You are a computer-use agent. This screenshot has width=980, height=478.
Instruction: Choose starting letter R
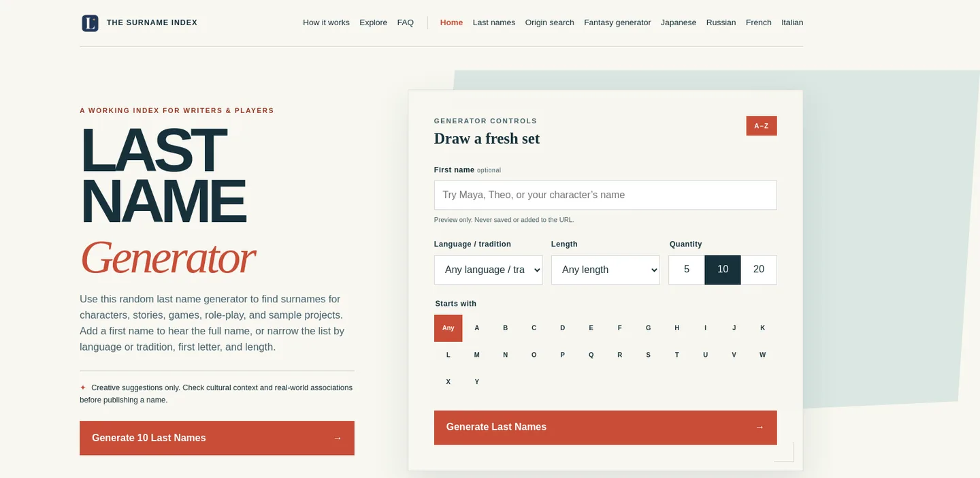(620, 355)
